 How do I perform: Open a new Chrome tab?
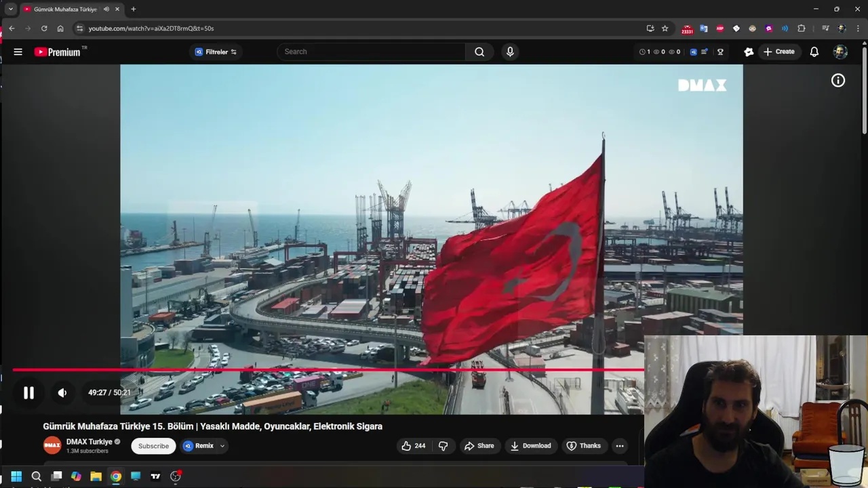coord(133,9)
